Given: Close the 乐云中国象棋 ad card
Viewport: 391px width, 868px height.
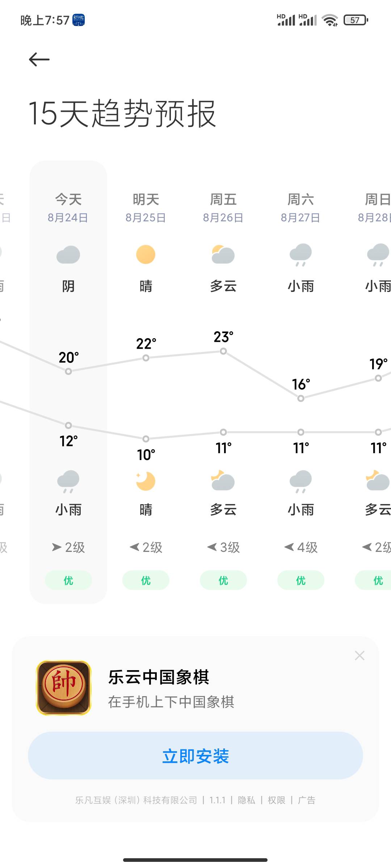Looking at the screenshot, I should 360,655.
